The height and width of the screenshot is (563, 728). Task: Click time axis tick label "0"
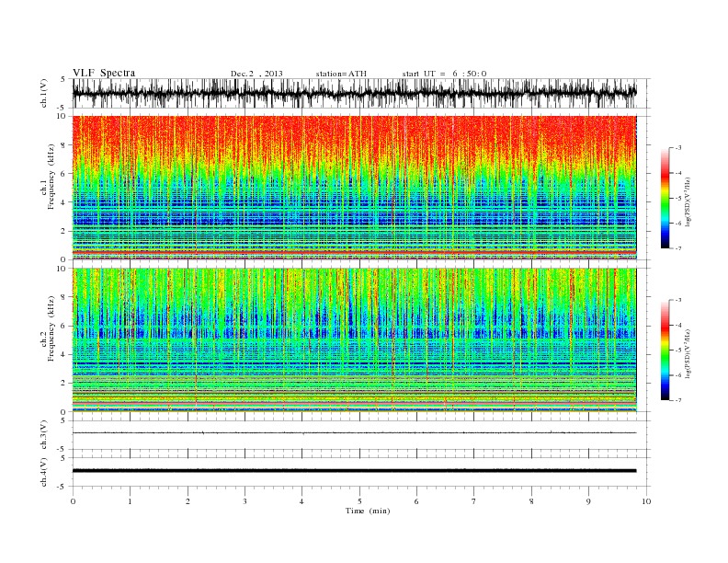click(73, 501)
